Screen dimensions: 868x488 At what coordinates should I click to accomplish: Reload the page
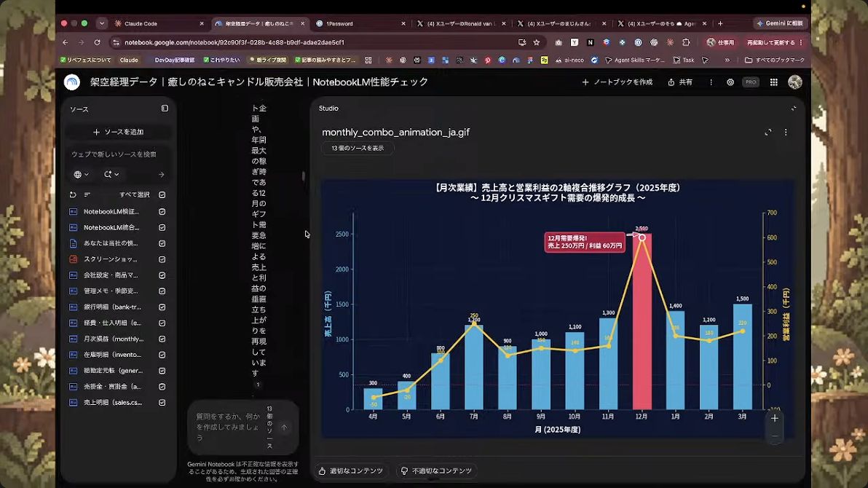(97, 42)
